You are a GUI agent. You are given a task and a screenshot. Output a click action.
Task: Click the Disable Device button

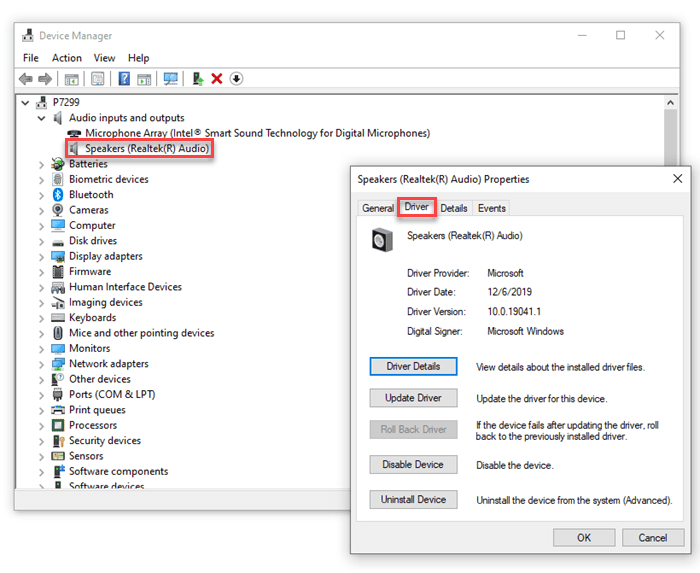tap(413, 465)
